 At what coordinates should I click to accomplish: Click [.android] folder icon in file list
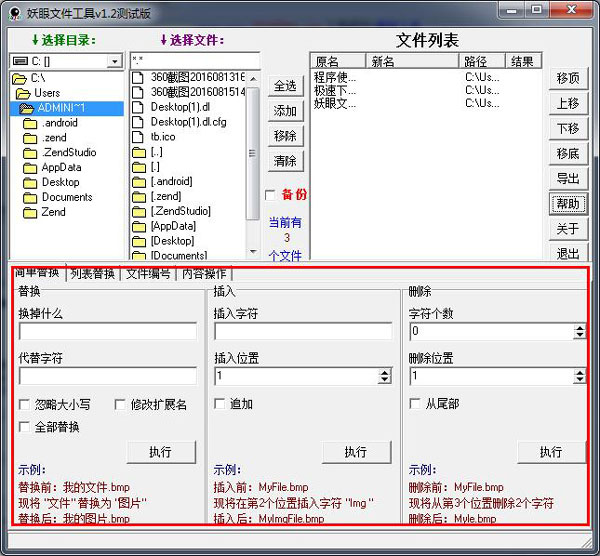pyautogui.click(x=139, y=182)
